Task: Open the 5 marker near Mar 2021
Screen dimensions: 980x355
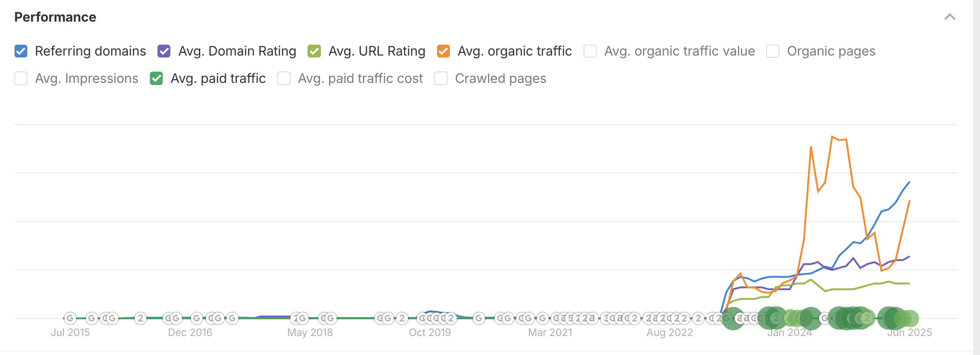Action: pyautogui.click(x=571, y=318)
